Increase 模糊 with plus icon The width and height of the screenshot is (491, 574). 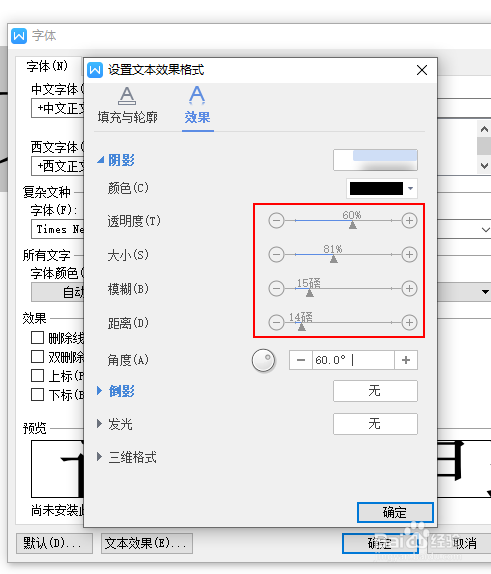tap(409, 289)
